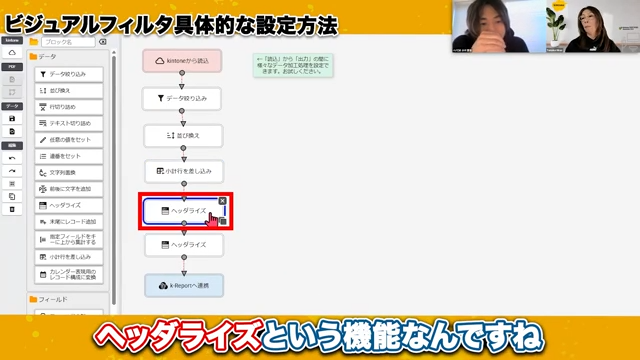Viewport: 640px width, 360px height.
Task: Select the 任意の値をセット block in palette
Action: (69, 140)
